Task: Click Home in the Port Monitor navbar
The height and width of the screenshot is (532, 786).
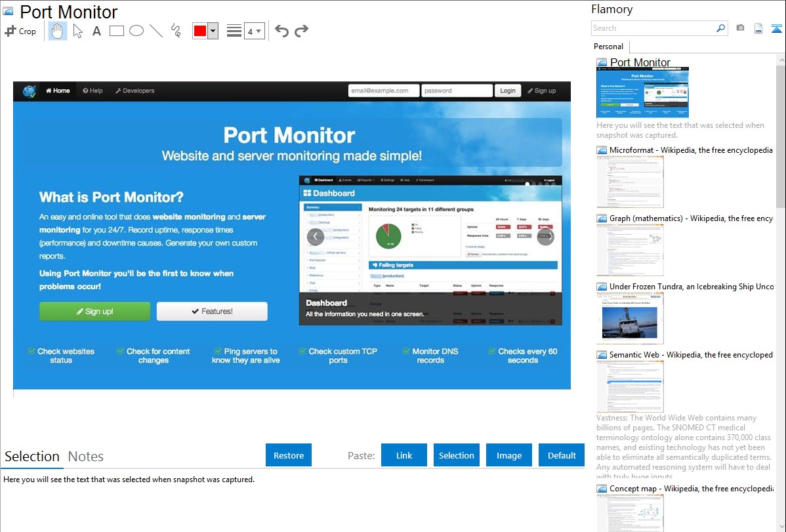Action: coord(58,91)
